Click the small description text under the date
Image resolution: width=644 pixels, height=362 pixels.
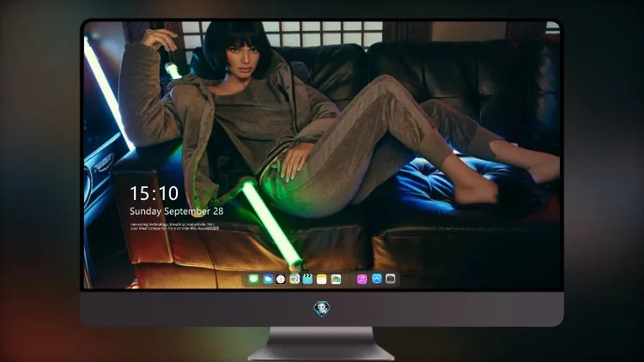(x=174, y=226)
